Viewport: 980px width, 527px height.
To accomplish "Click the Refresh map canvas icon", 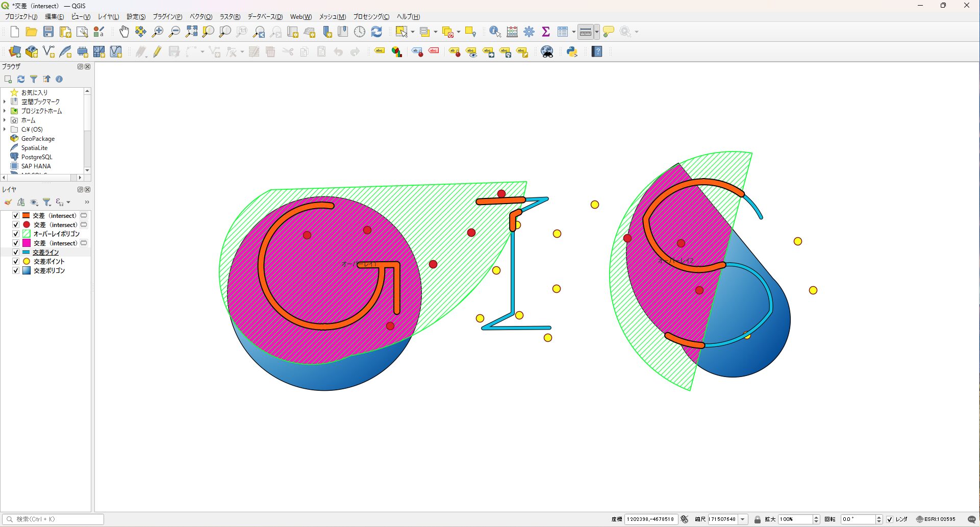I will [x=376, y=32].
